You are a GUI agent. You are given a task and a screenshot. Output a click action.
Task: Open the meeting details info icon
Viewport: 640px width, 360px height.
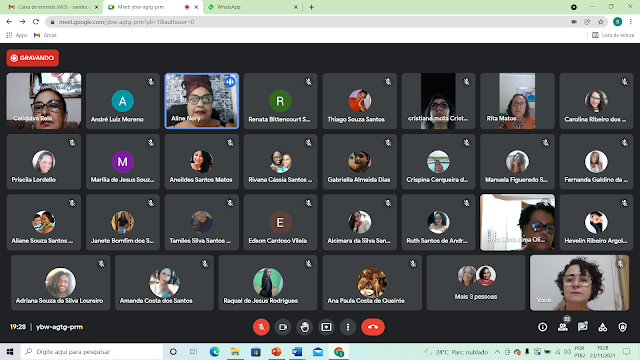542,327
